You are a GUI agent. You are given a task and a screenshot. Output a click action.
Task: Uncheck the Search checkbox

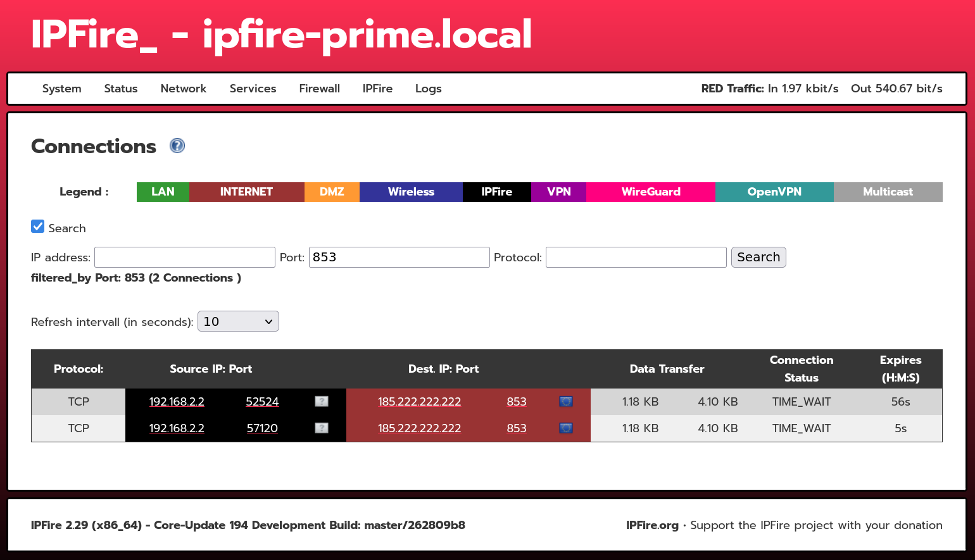pyautogui.click(x=38, y=227)
